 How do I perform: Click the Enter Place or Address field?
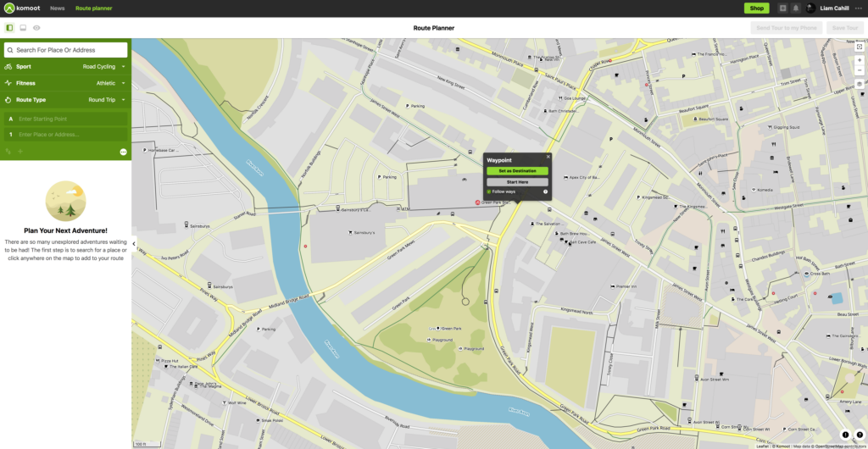(x=66, y=135)
